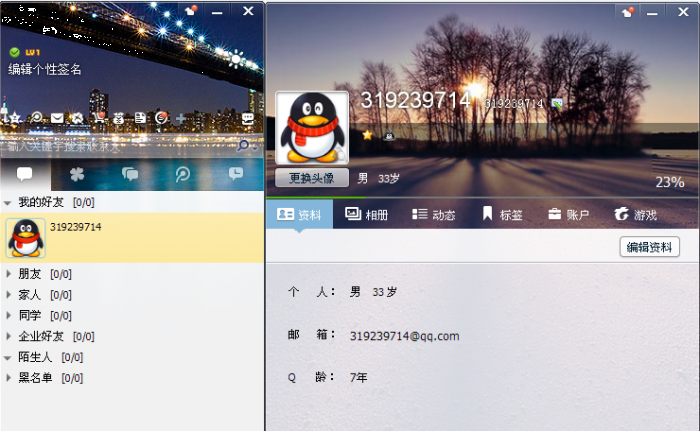
Task: Minimize the profile window
Action: point(652,13)
